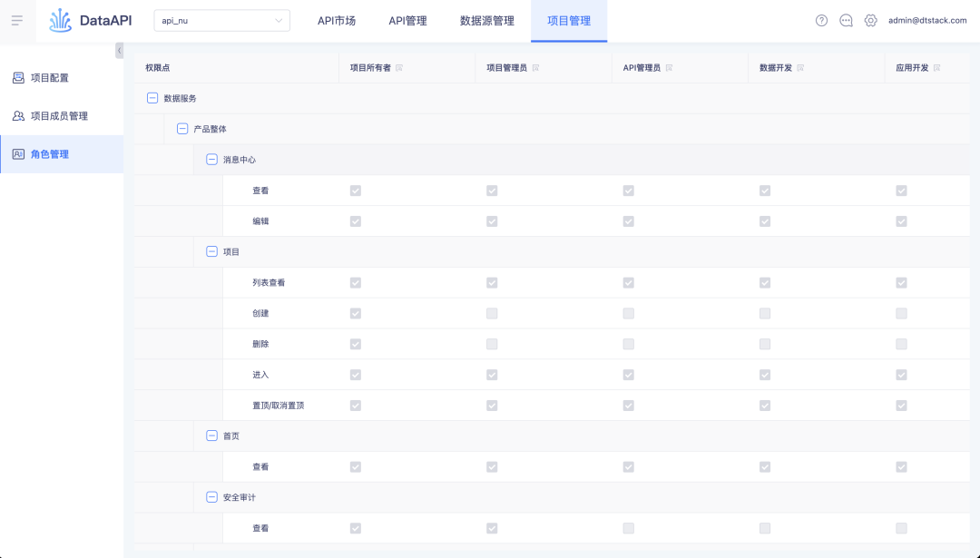Open the message chat bubble icon

846,20
